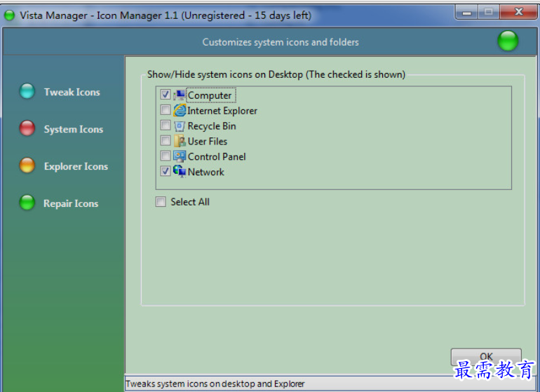Click the Network globe icon in list
Screen dimensions: 540x392
[x=180, y=171]
